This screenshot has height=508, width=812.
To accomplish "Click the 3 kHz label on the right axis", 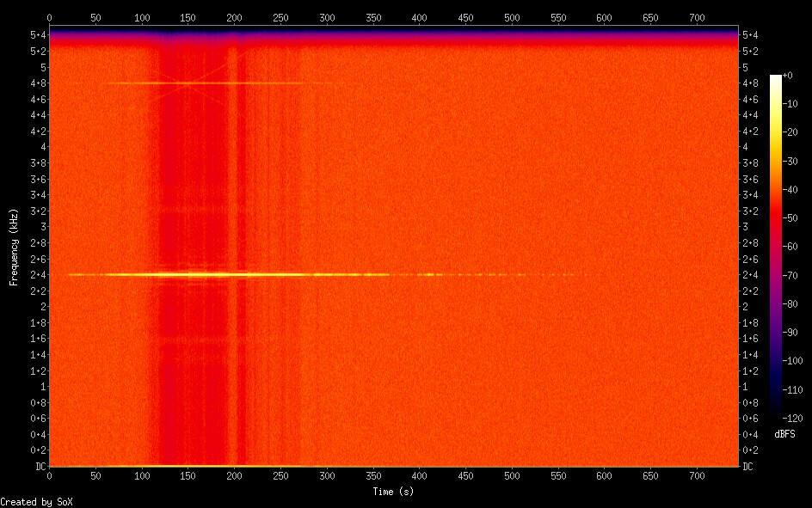I will click(747, 227).
